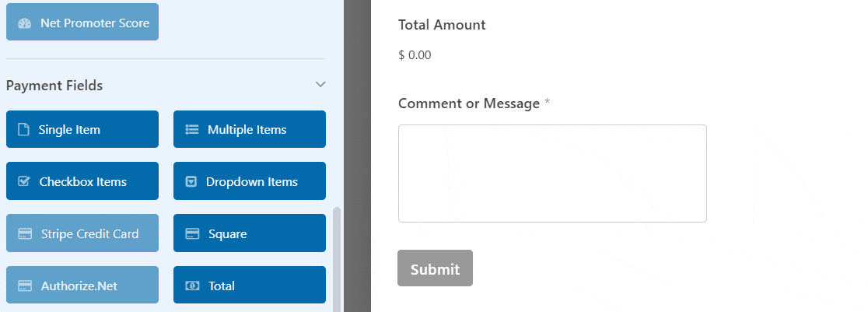This screenshot has height=312, width=868.
Task: Add the Dropdown Items payment field
Action: click(x=250, y=181)
